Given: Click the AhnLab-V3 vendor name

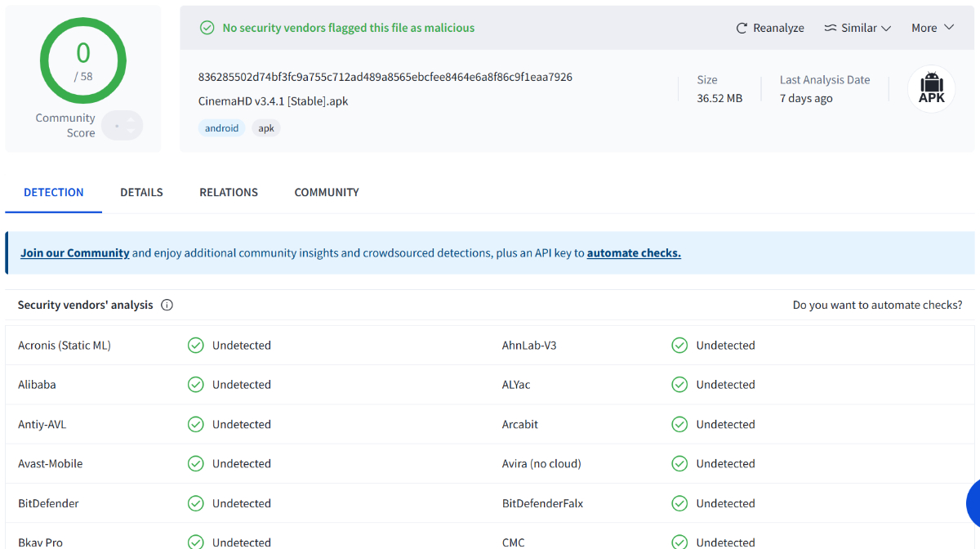Looking at the screenshot, I should [x=529, y=346].
